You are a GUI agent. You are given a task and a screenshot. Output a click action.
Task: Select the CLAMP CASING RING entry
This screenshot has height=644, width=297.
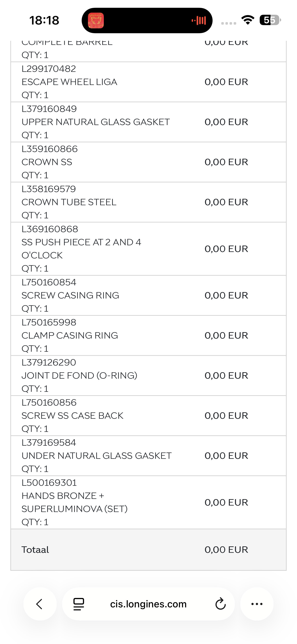point(148,336)
